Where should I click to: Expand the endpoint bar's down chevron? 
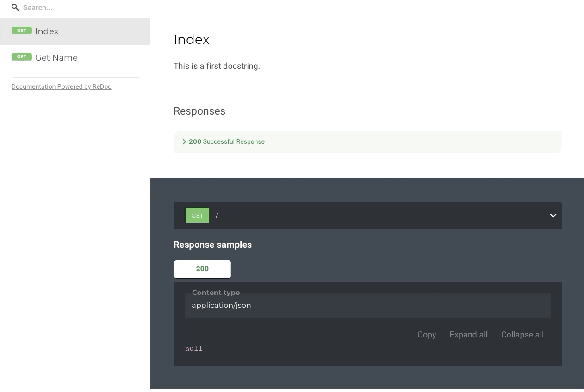pos(553,216)
